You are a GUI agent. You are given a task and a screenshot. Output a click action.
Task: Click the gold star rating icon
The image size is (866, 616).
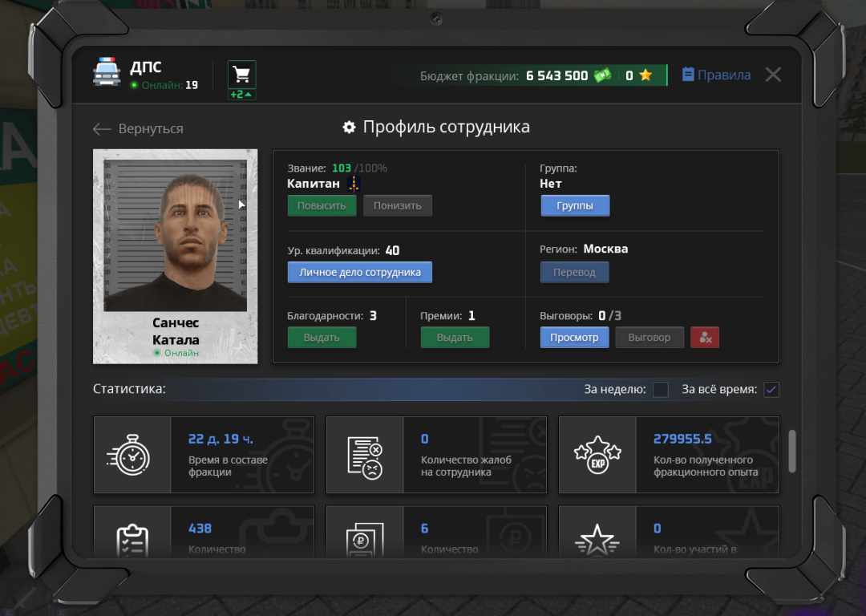click(645, 75)
